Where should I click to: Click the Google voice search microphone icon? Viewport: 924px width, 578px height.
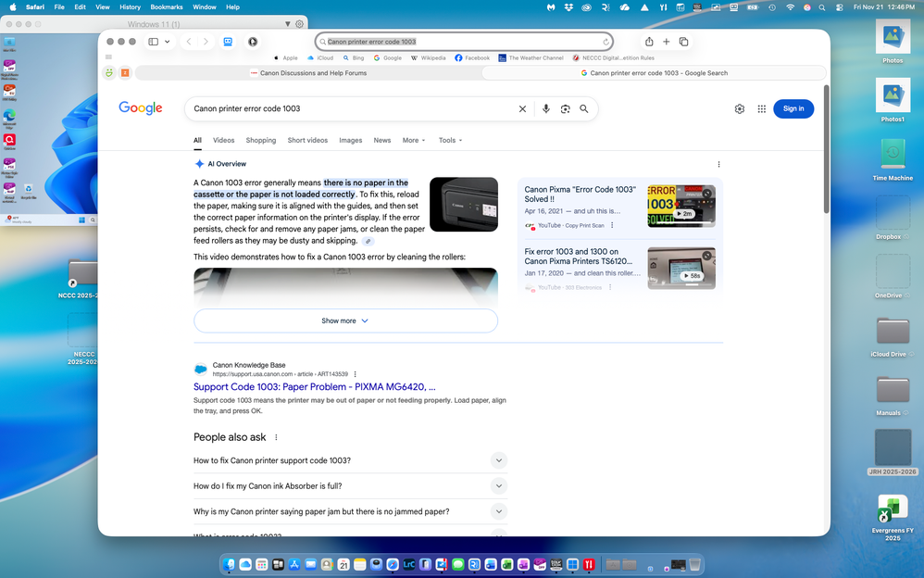(546, 109)
